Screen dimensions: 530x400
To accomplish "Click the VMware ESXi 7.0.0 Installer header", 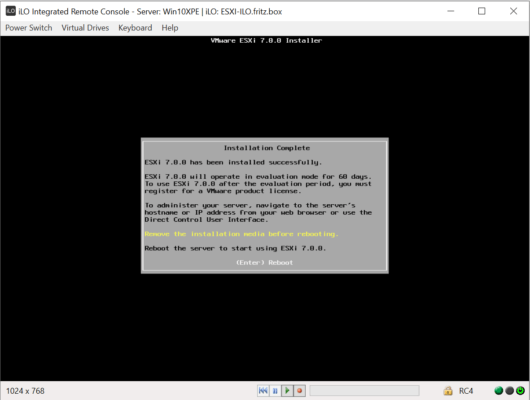I will (266, 41).
